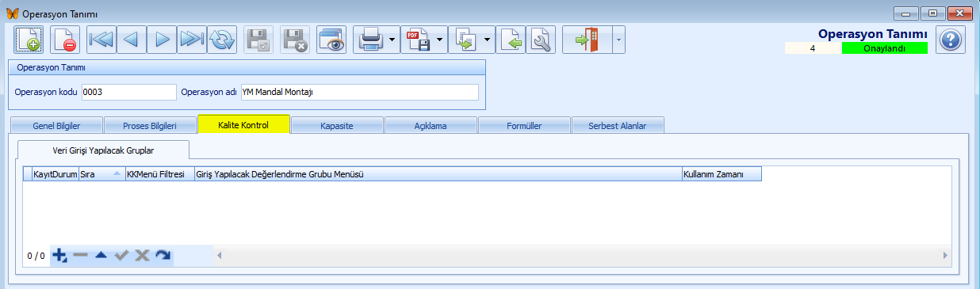The height and width of the screenshot is (289, 980).
Task: Open the wrench document settings icon
Action: 541,39
